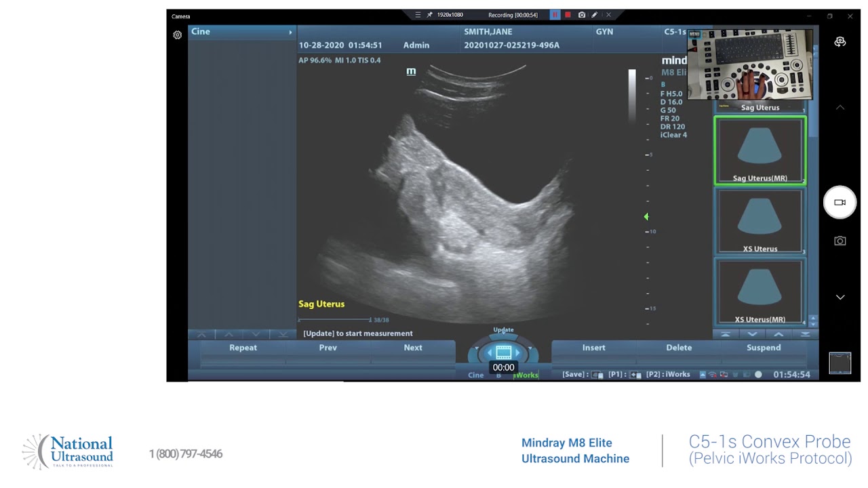The width and height of the screenshot is (868, 488).
Task: Click the P1 key status icon
Action: coord(635,375)
